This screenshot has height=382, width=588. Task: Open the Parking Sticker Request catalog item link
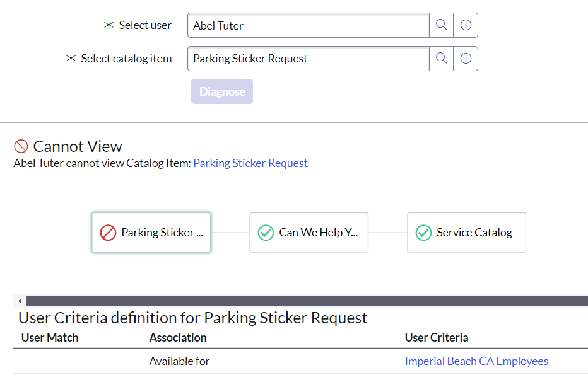pos(250,163)
